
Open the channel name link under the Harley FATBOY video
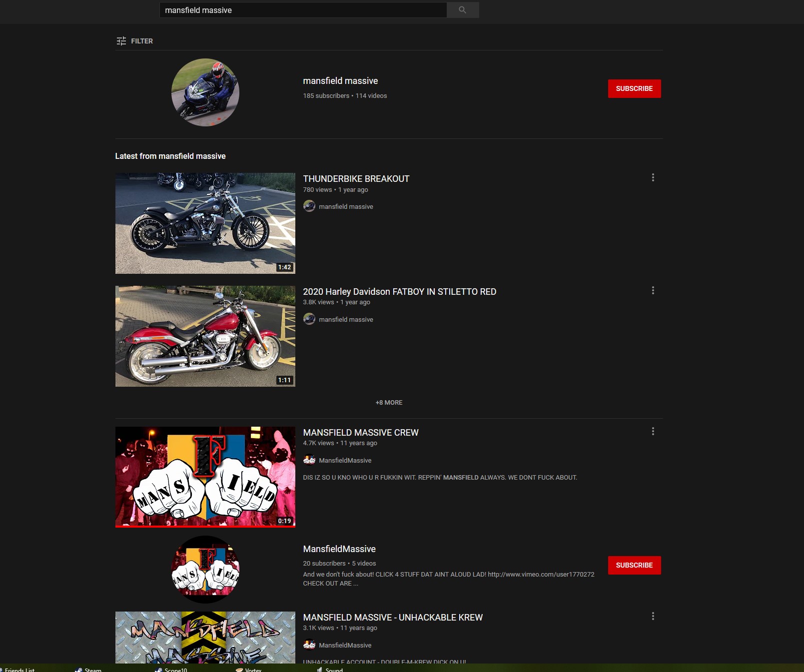tap(346, 319)
